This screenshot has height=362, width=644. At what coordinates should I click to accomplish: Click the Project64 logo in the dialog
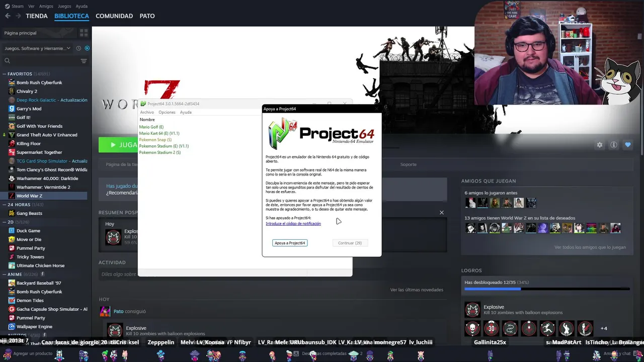pos(321,134)
